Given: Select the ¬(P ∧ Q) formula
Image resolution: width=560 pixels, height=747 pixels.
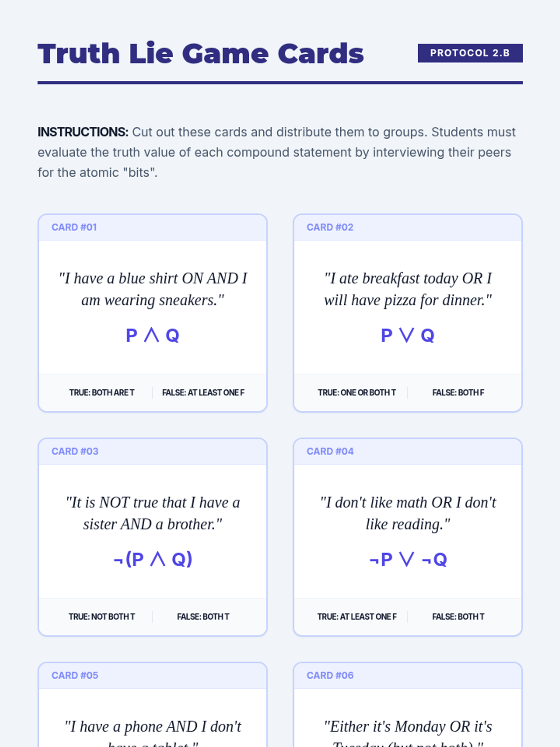Looking at the screenshot, I should point(153,559).
